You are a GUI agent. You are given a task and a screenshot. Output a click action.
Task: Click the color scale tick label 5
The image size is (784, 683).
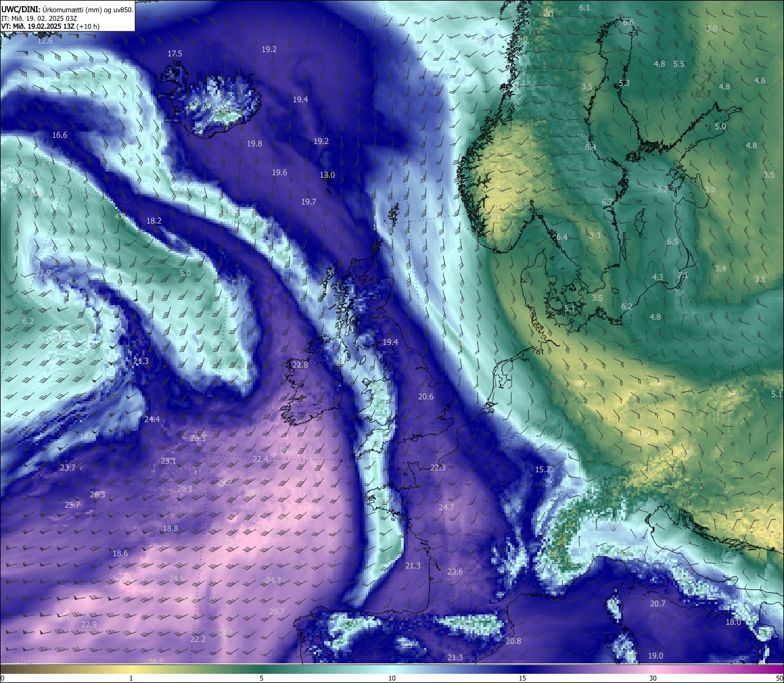pyautogui.click(x=262, y=678)
